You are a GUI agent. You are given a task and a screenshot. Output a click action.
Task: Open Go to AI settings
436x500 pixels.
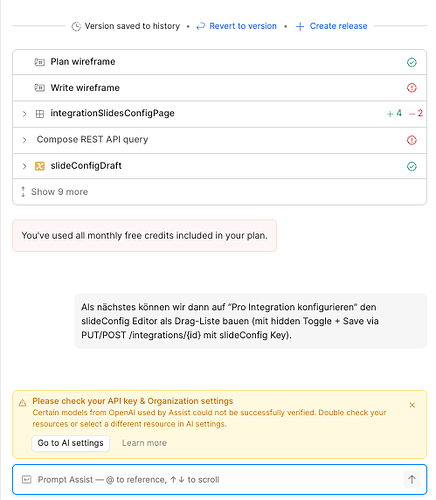click(x=71, y=443)
